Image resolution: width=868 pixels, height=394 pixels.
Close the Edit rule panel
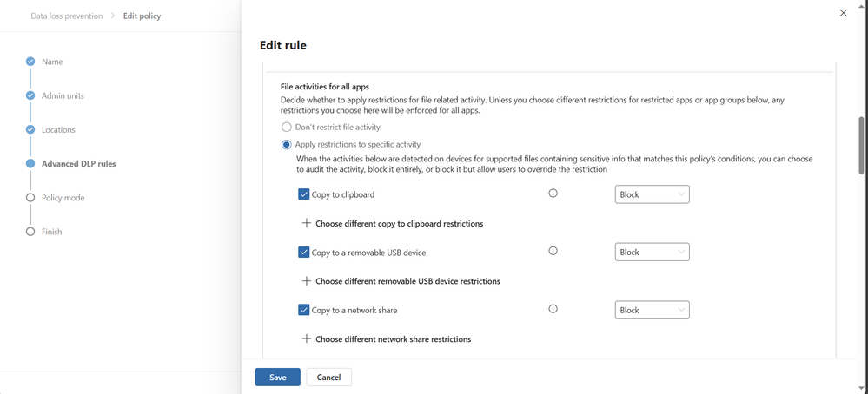click(843, 13)
